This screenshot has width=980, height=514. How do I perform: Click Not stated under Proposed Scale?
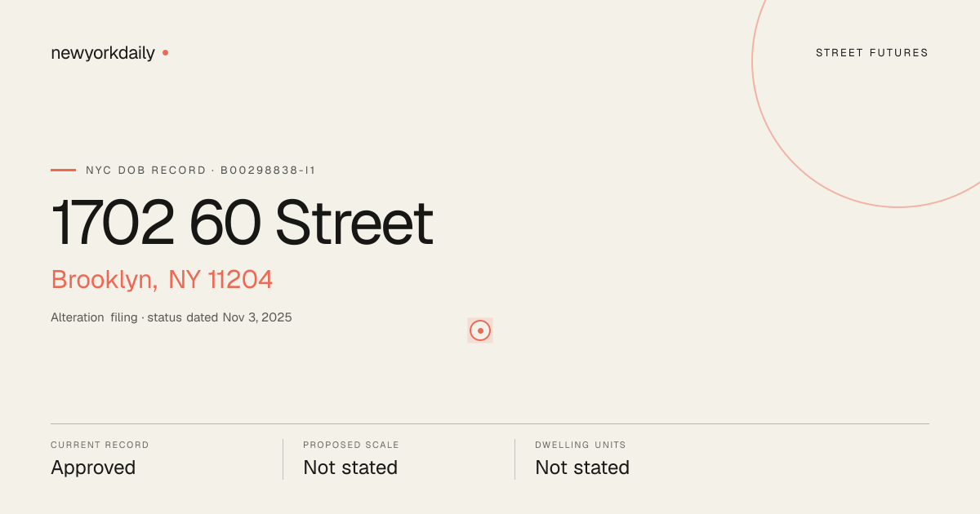pyautogui.click(x=350, y=467)
